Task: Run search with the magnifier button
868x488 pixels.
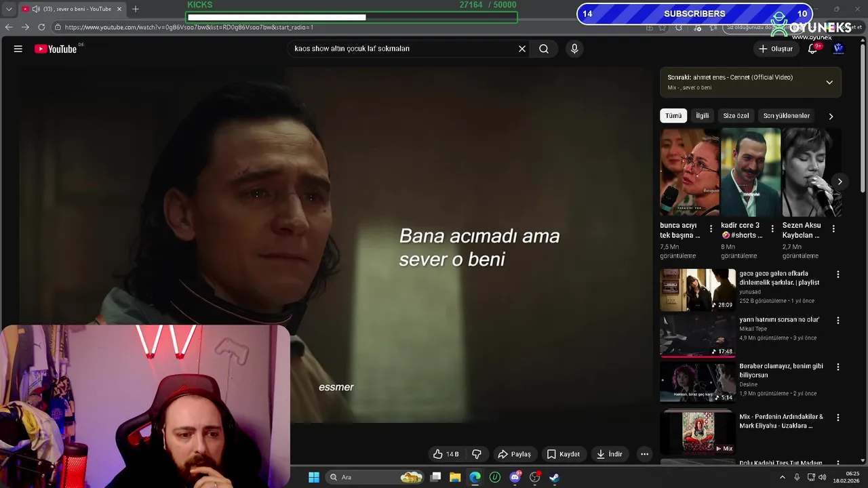Action: click(x=544, y=49)
